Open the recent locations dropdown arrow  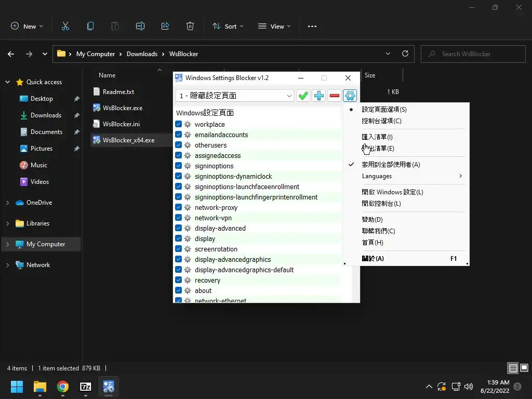pyautogui.click(x=45, y=54)
